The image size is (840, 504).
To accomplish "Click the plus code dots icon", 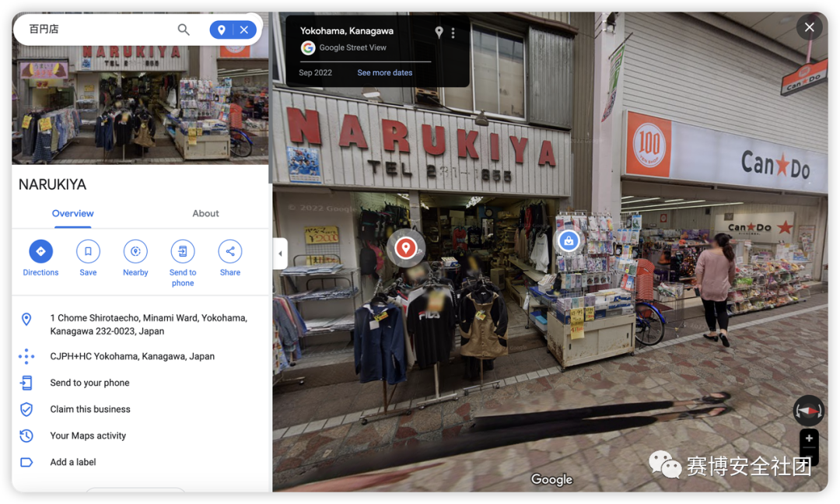I will [x=26, y=356].
